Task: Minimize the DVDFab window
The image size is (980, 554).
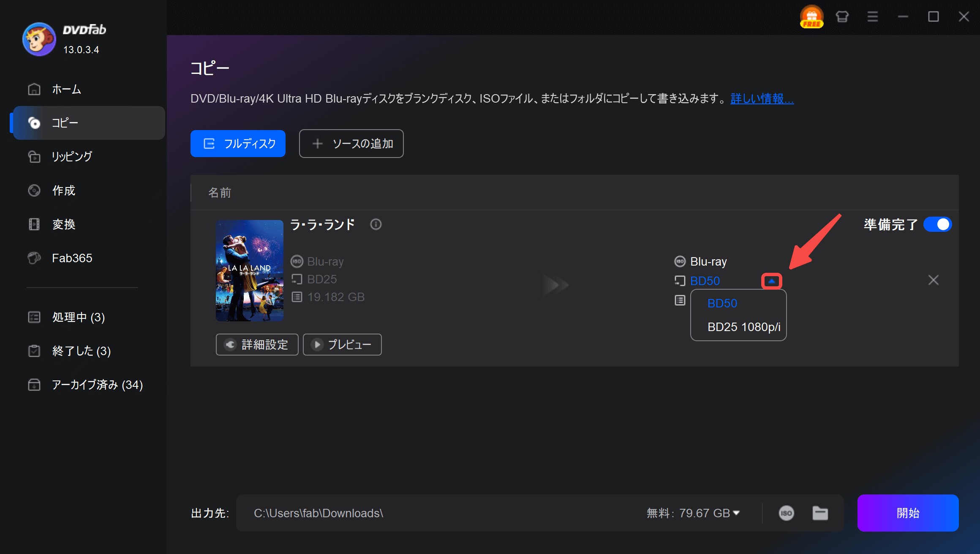Action: tap(903, 17)
